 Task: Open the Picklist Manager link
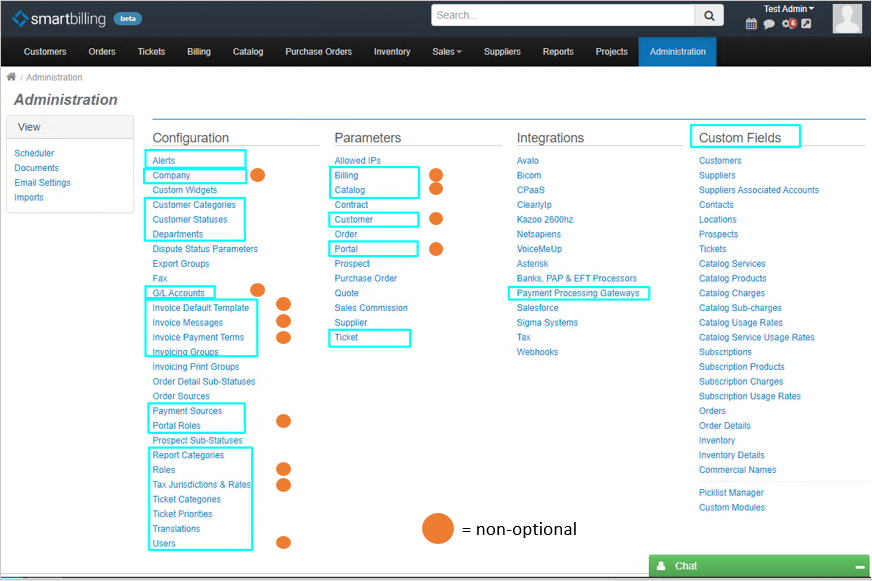click(x=731, y=493)
